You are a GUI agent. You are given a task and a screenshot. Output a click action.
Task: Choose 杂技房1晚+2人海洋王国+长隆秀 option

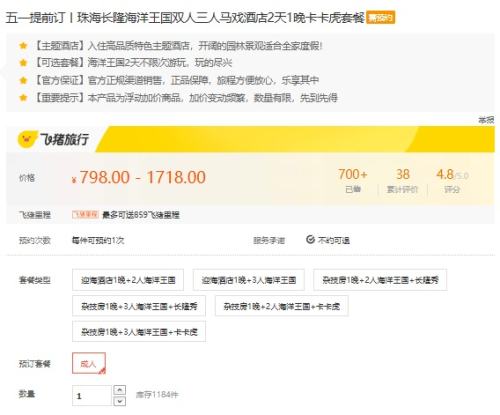(380, 280)
